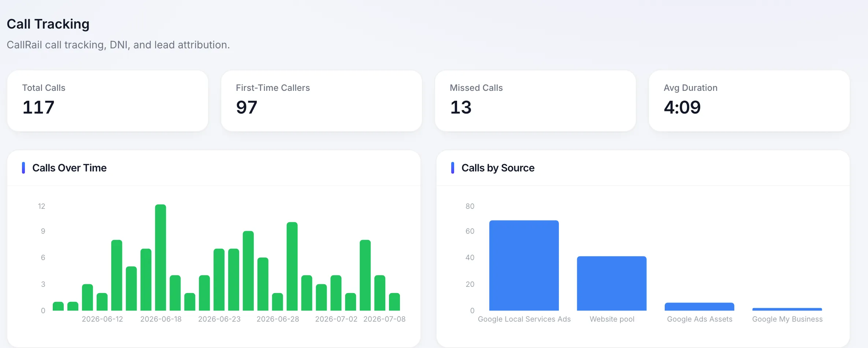This screenshot has height=348, width=868.
Task: Click the 3 y-axis tick in Calls Over Time
Action: tap(43, 284)
